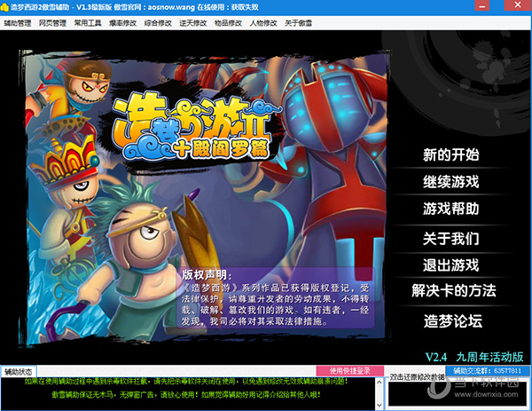Viewport: 532px width, 411px height.
Task: Click the 版权声明 copyright notice panel
Action: [x=276, y=298]
